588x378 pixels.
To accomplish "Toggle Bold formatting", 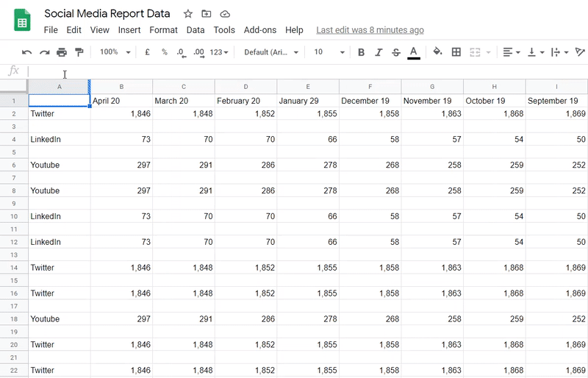I will pos(361,52).
